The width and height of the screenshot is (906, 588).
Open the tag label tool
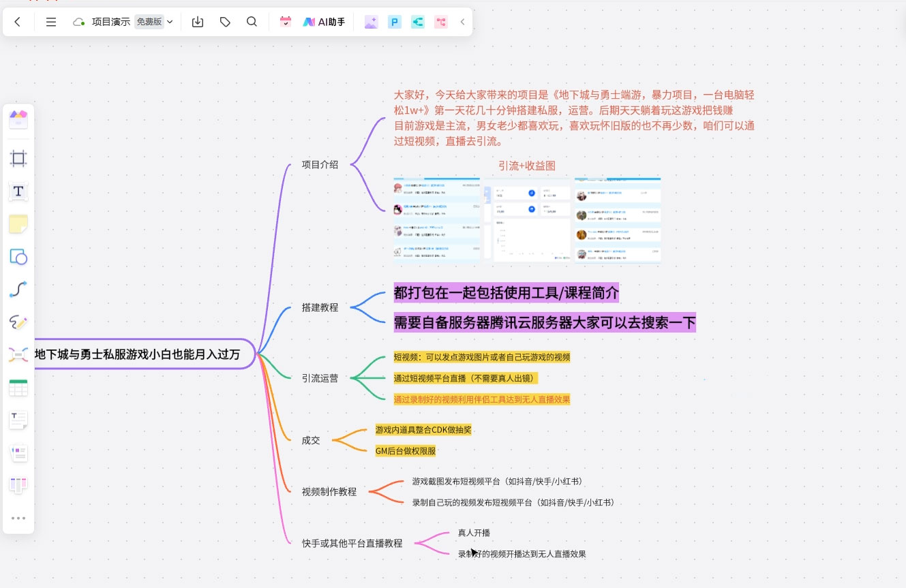[225, 21]
